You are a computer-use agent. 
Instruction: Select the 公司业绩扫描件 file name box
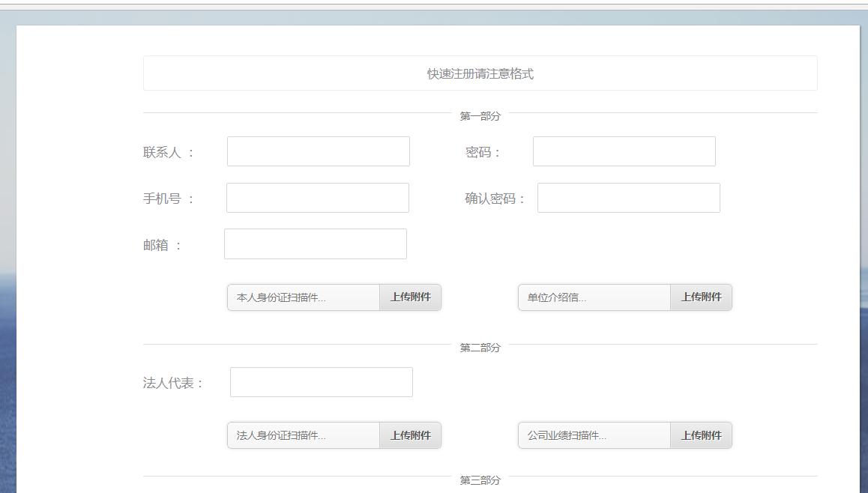coord(594,435)
